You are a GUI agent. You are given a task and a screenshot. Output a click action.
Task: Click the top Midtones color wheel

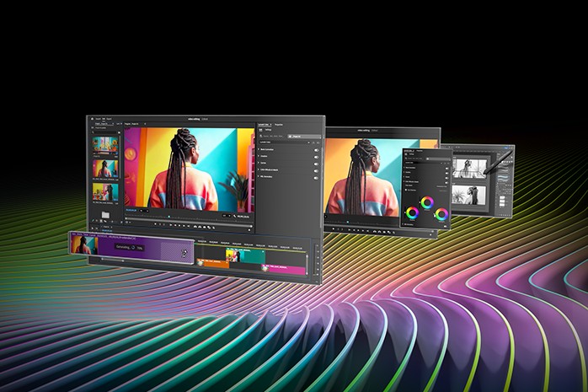(427, 203)
